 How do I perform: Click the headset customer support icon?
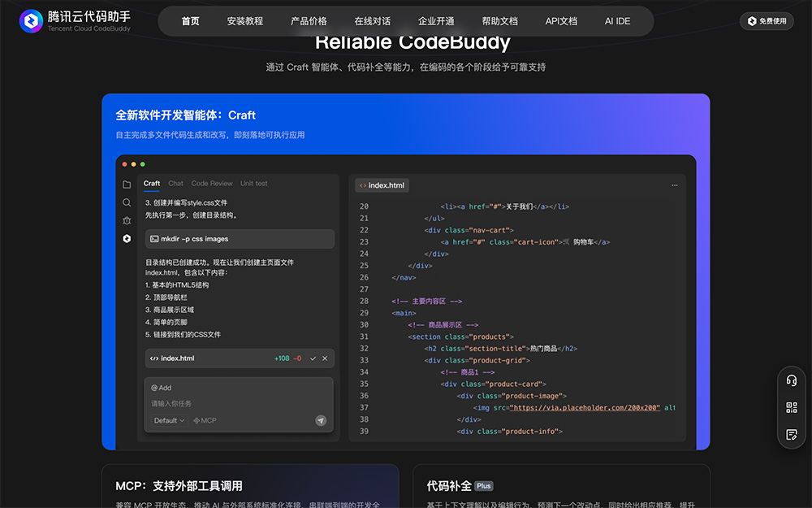coord(791,380)
